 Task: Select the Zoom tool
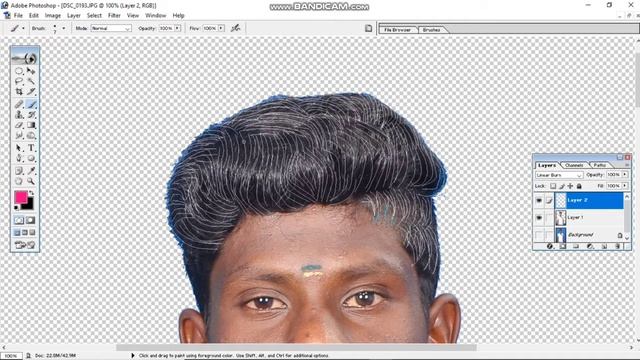[31, 181]
